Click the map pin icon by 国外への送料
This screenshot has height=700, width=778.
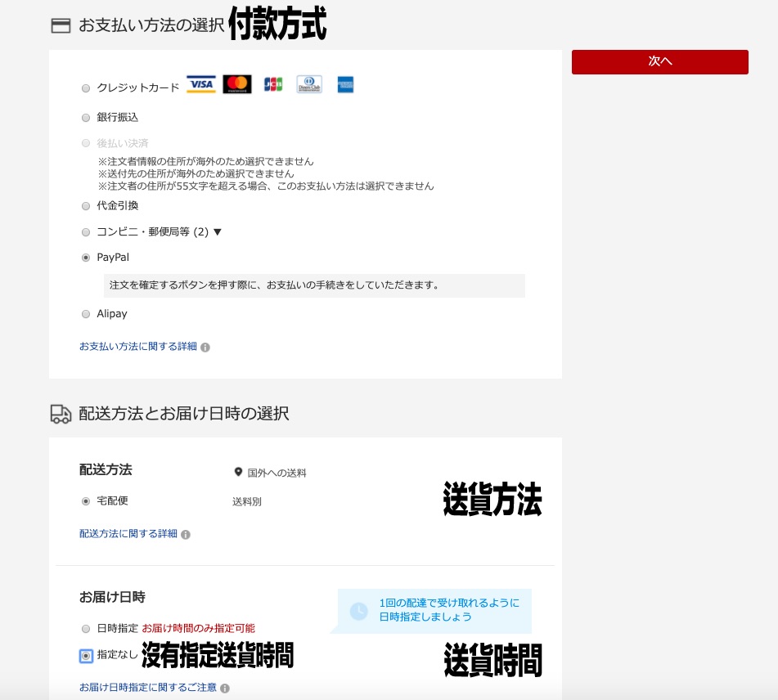(238, 472)
